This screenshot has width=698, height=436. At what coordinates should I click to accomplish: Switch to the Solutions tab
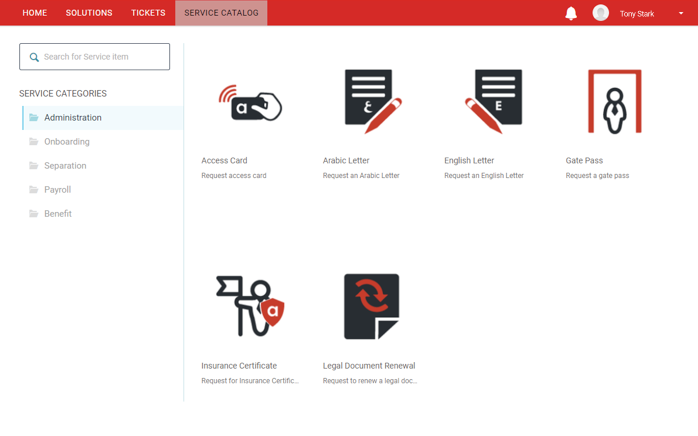click(89, 13)
